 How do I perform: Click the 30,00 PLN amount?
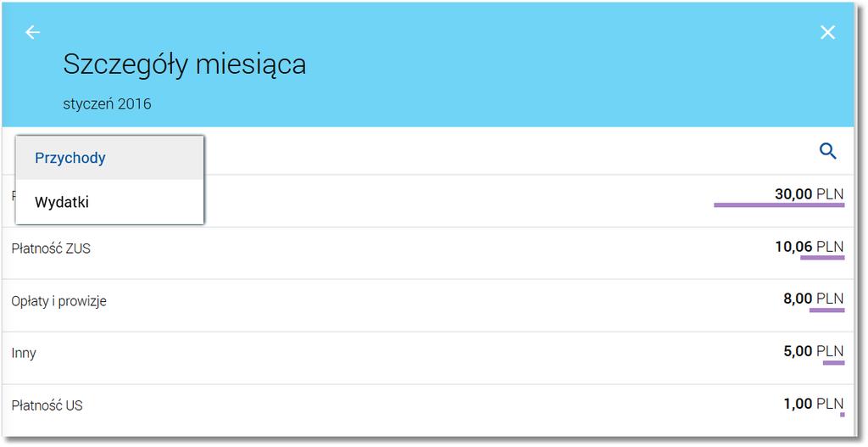click(809, 194)
